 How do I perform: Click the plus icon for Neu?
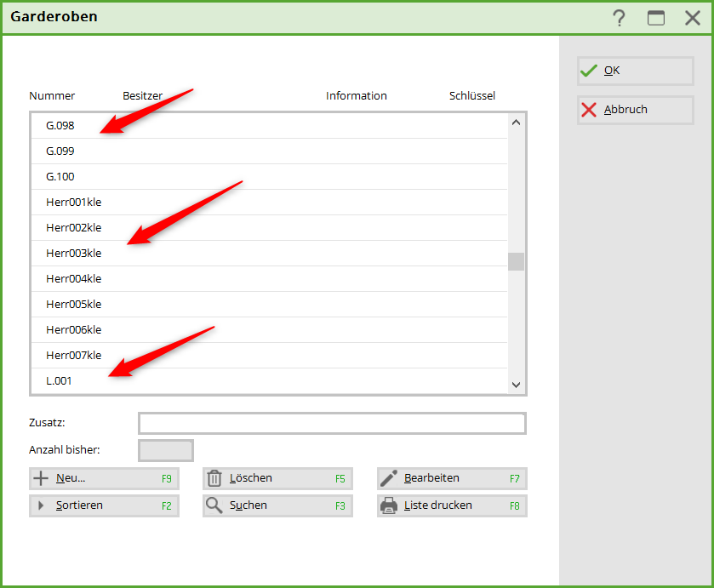click(41, 478)
